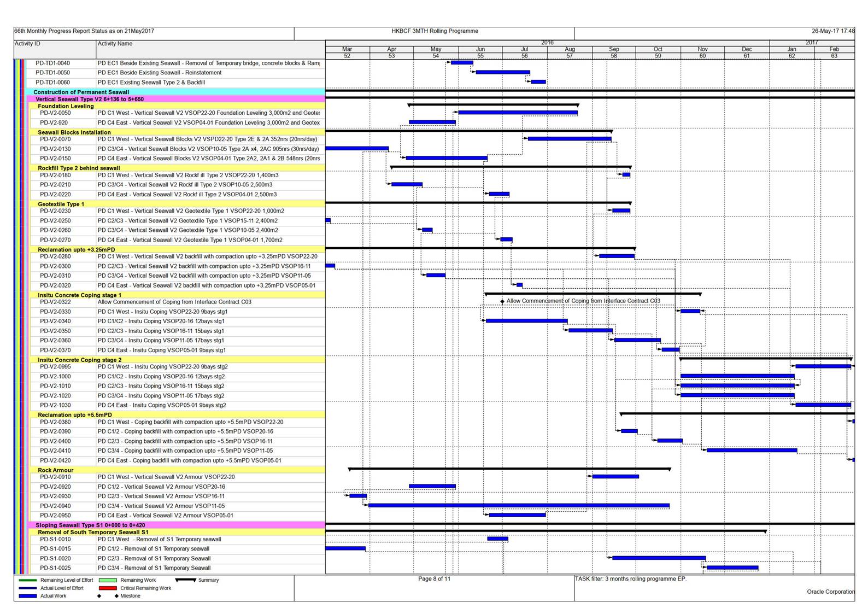Viewport: 868px width, 614px height.
Task: Click the Page 8 of 11 footer text
Action: click(x=435, y=578)
